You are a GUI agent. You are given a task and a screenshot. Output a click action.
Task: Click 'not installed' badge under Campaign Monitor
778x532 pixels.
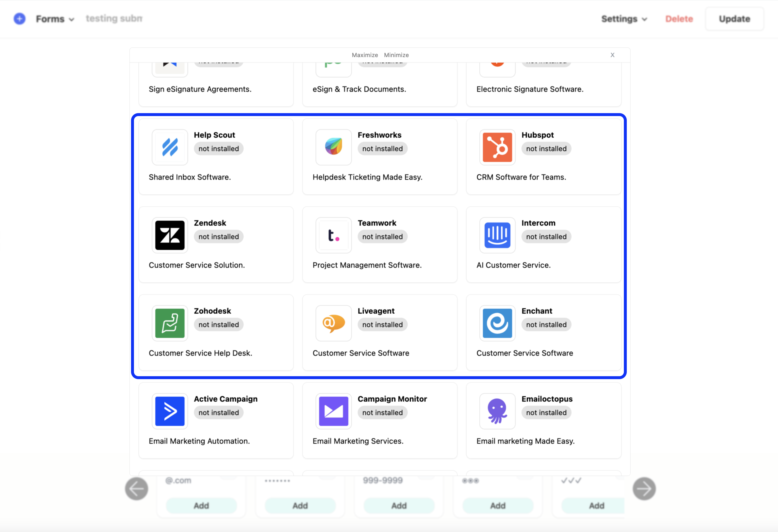click(x=382, y=412)
